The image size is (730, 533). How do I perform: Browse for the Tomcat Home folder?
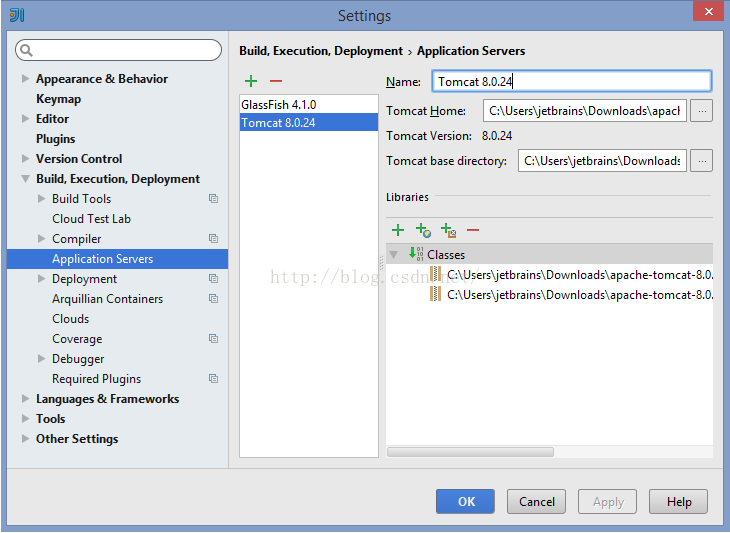coord(702,111)
